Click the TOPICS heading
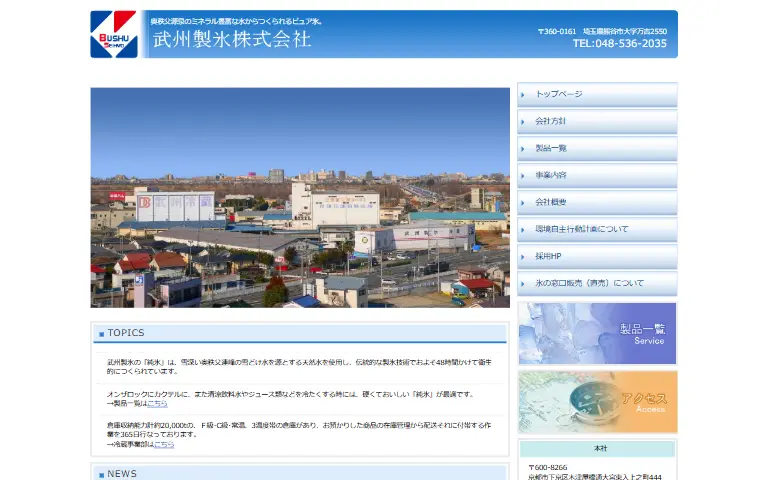This screenshot has height=480, width=768. click(x=126, y=333)
